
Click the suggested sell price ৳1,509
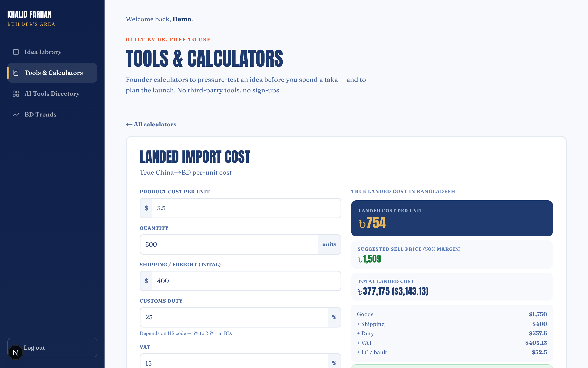[369, 259]
